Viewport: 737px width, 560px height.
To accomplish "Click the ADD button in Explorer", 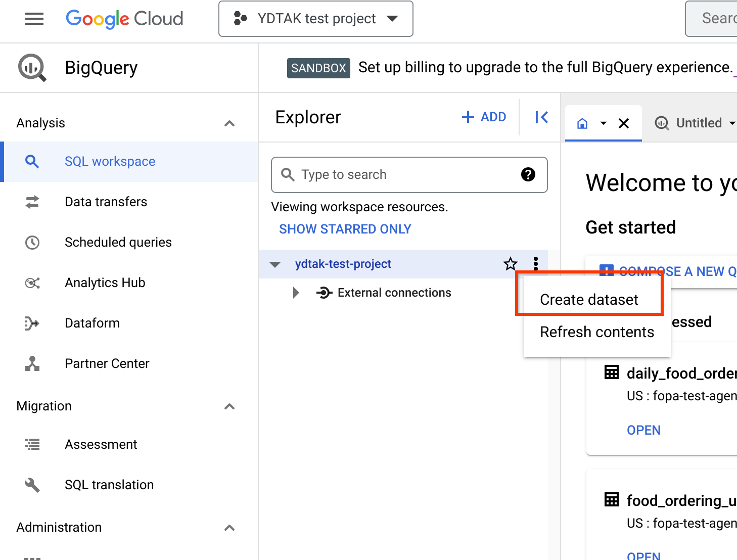I will pos(484,117).
